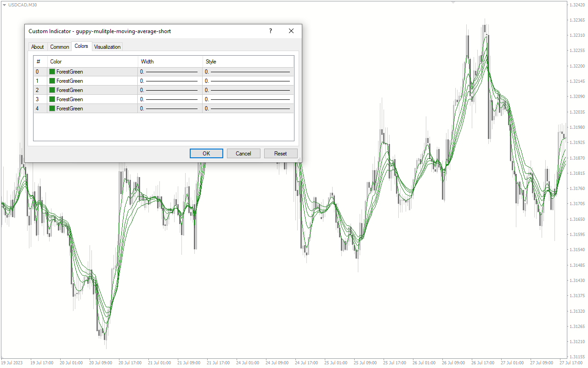This screenshot has height=368, width=588.
Task: Open the Width selector for row 2
Action: coord(170,90)
